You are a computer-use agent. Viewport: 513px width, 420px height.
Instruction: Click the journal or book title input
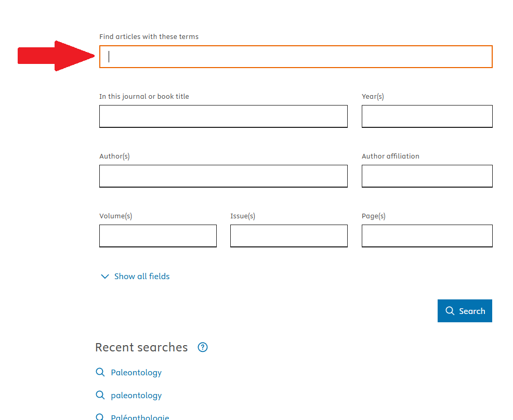tap(223, 116)
